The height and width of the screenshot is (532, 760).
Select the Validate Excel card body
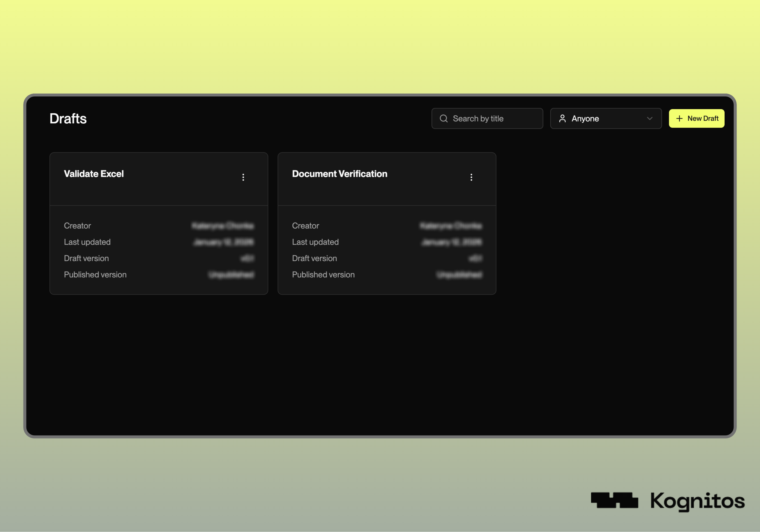coord(159,250)
